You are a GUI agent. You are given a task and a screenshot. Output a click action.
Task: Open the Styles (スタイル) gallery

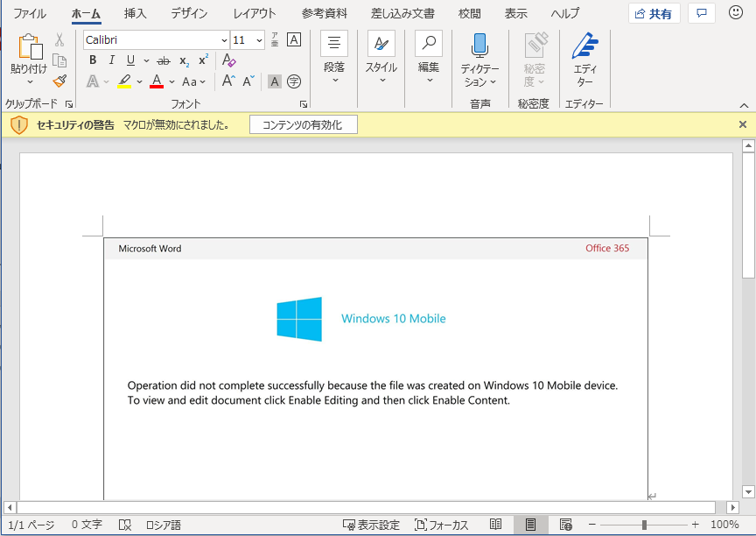point(381,58)
